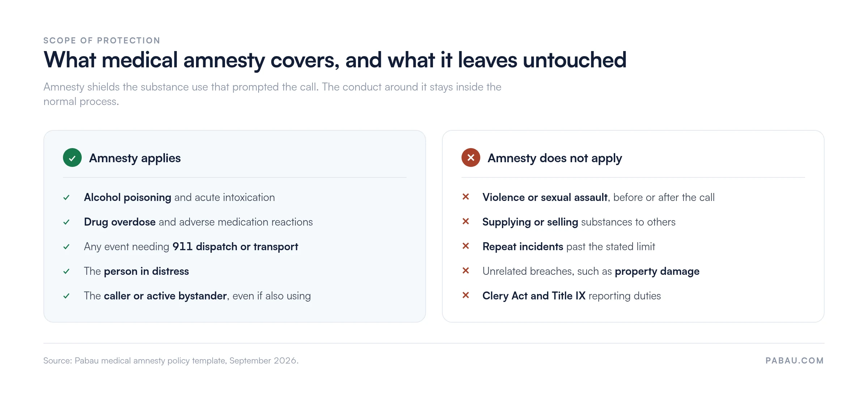Image resolution: width=868 pixels, height=399 pixels.
Task: Click the SCOPE OF PROTECTION label
Action: tap(102, 41)
